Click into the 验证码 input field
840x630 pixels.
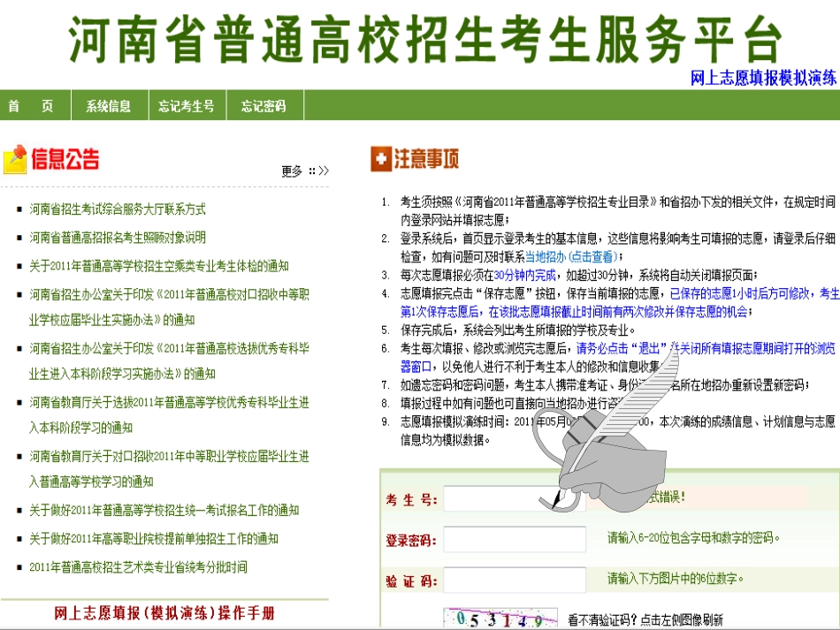point(515,581)
